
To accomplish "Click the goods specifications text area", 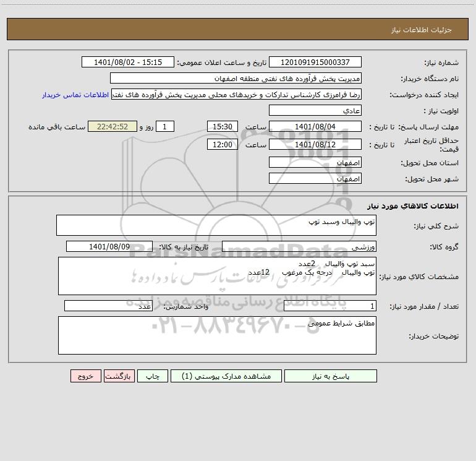I will click(217, 276).
